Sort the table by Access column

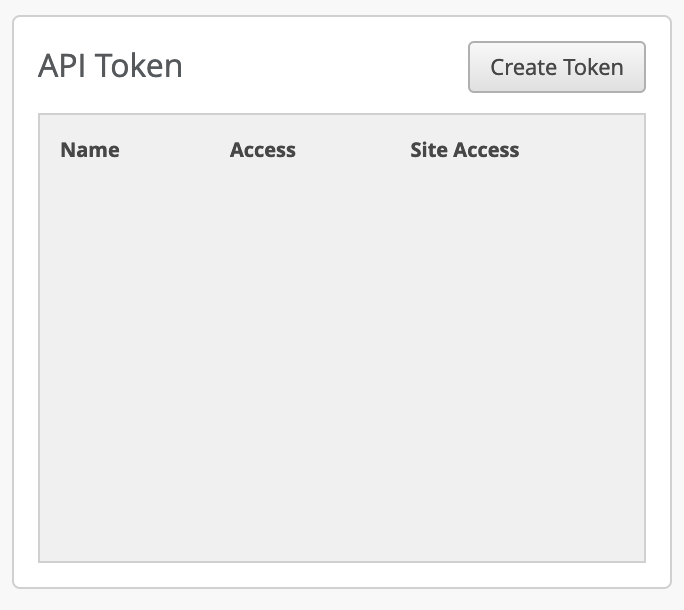[263, 150]
